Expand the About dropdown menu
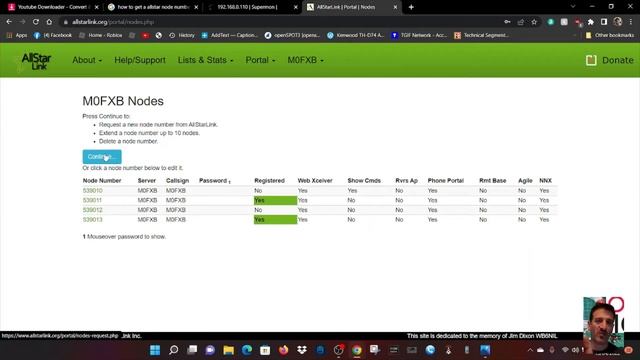 87,60
